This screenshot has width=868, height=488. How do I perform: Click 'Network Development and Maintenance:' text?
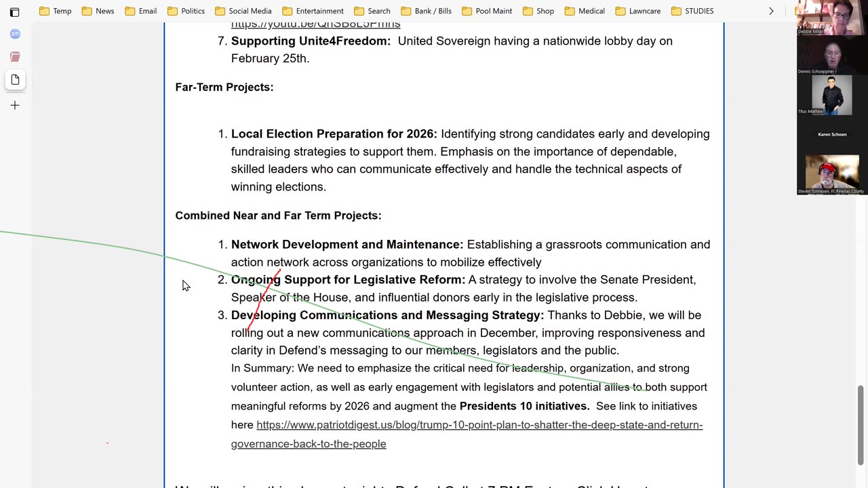347,245
